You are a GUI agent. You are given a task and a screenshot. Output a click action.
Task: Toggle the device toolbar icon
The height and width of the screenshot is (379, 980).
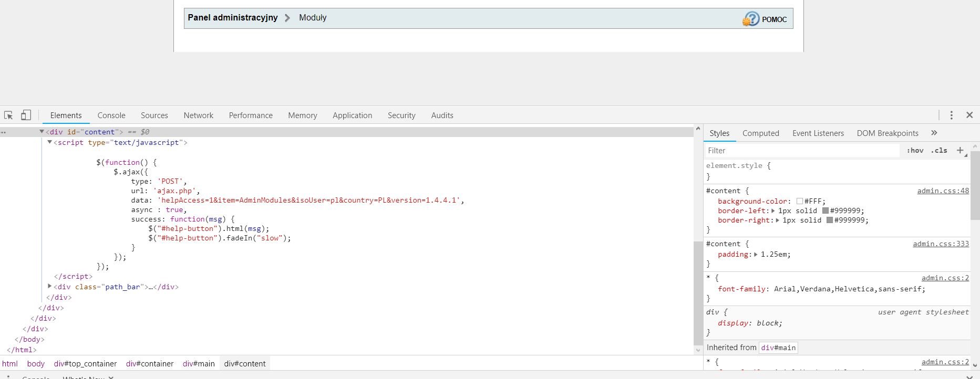26,115
